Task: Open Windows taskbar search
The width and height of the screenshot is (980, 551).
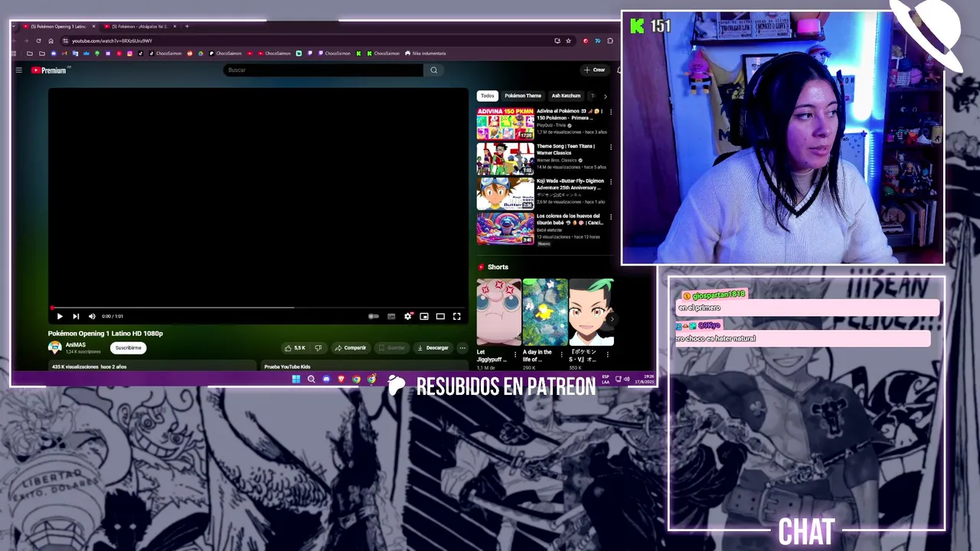Action: click(311, 379)
